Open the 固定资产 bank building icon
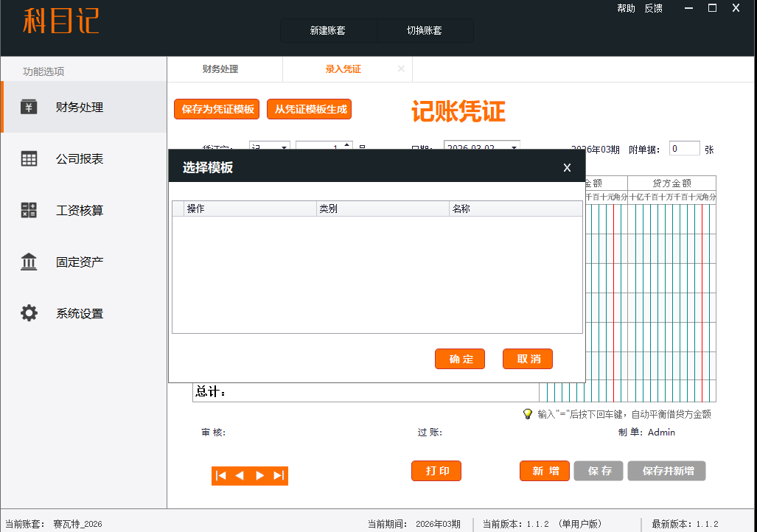Screen dimensions: 757x532 (29, 262)
